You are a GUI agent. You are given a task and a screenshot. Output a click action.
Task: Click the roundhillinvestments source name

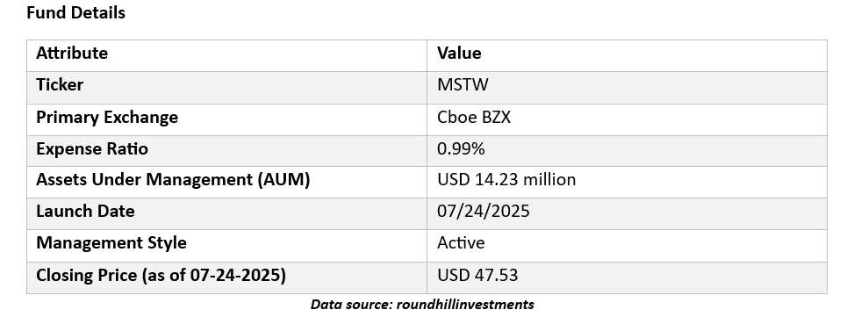[465, 304]
